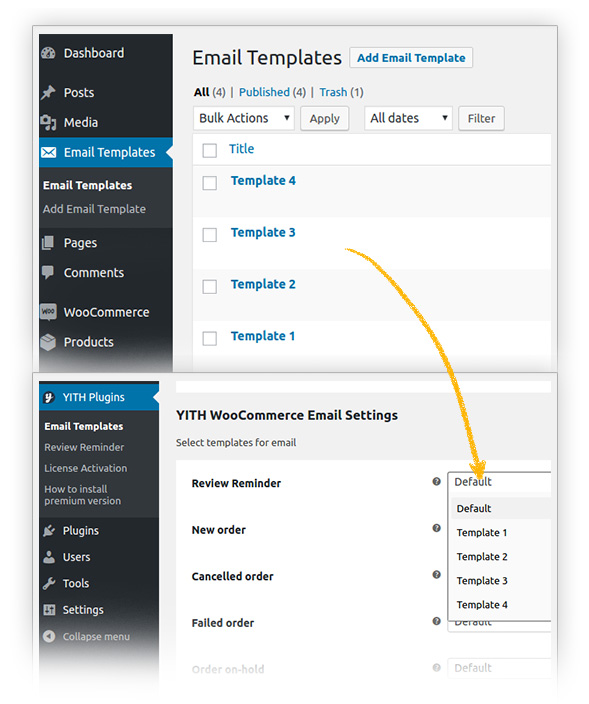Open the Template 3 title link
The image size is (589, 704).
click(x=263, y=232)
